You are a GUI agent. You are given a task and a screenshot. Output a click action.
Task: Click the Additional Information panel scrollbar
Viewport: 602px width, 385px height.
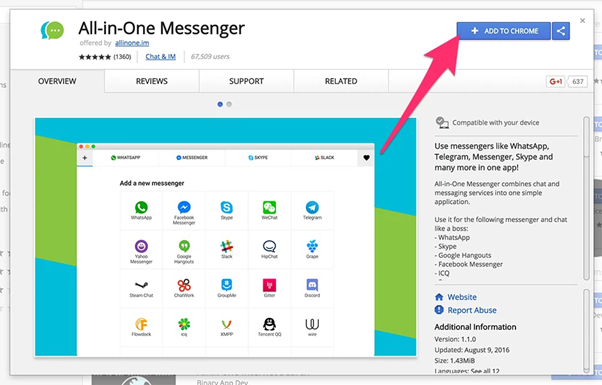coord(586,331)
